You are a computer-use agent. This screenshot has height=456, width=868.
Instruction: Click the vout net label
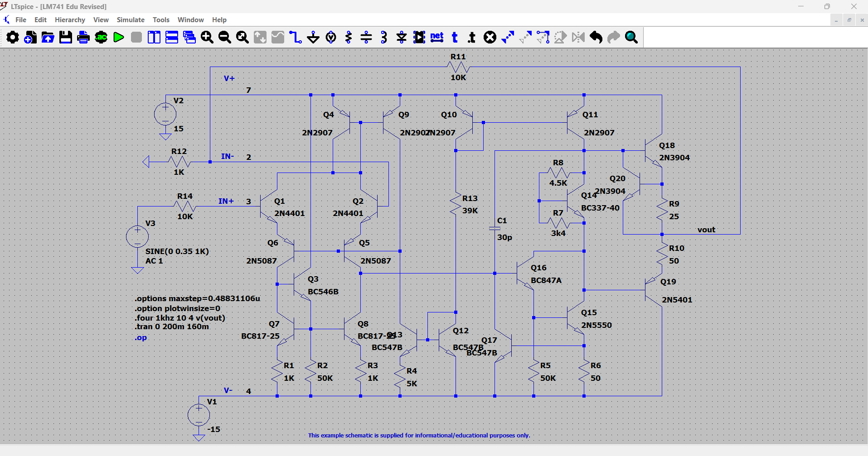pyautogui.click(x=706, y=230)
